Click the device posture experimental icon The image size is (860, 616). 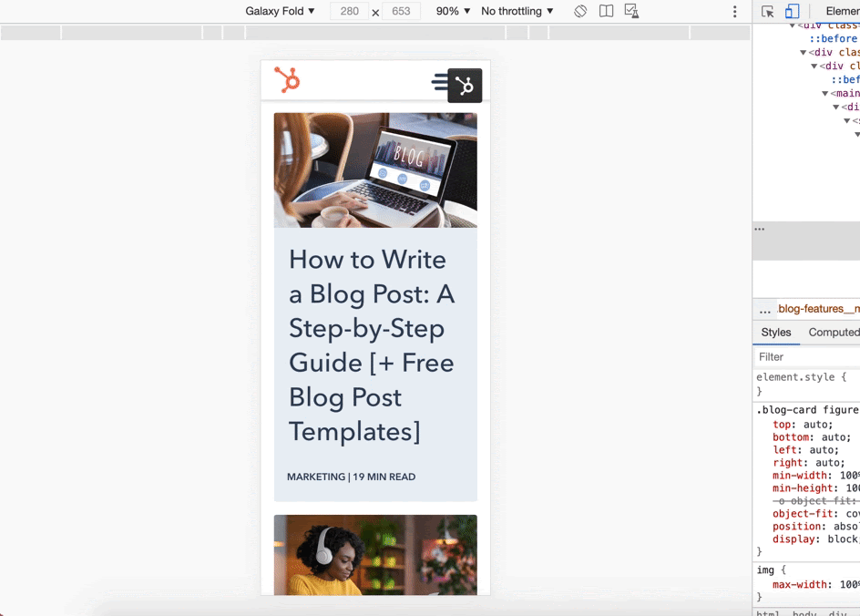pyautogui.click(x=631, y=11)
